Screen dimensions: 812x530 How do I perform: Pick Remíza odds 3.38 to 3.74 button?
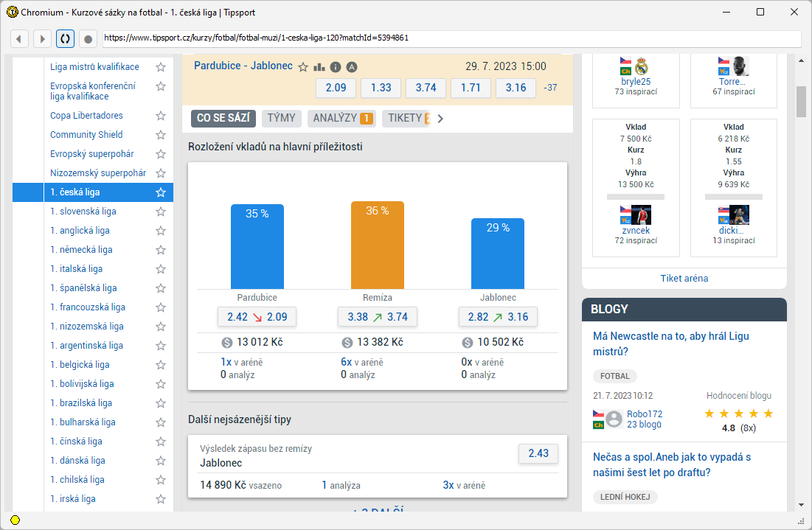pos(378,317)
